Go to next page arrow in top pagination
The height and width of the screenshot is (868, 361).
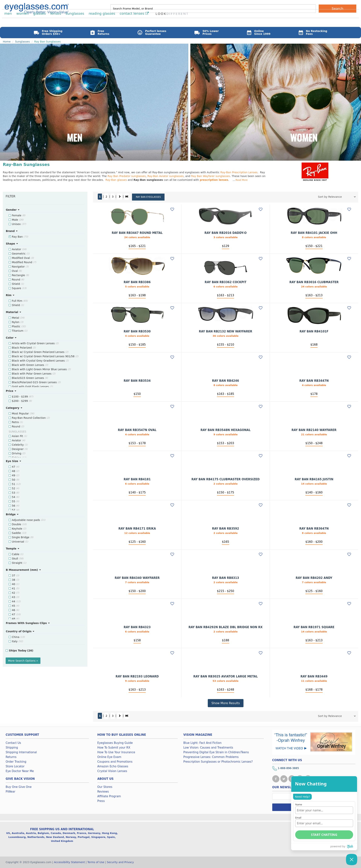120,196
